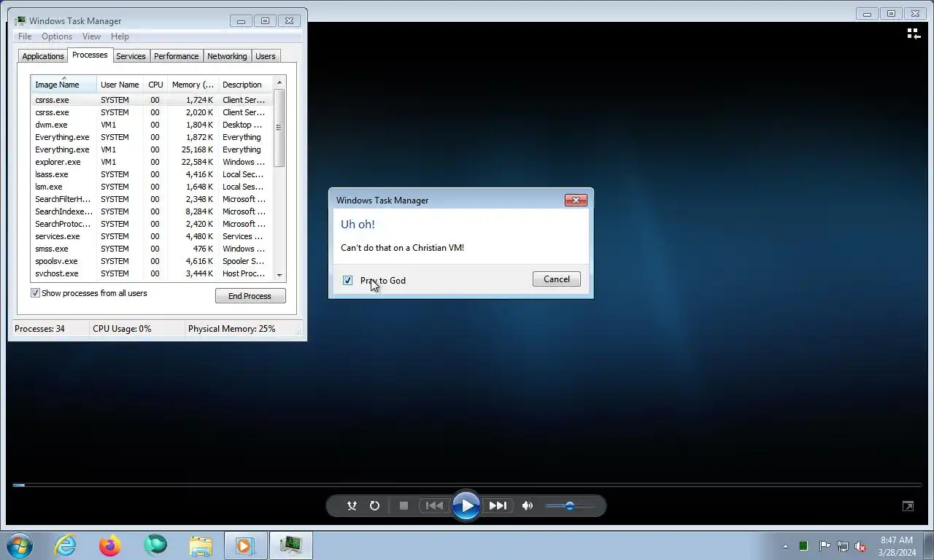The image size is (934, 560).
Task: Select the SearchFilterH process row
Action: (152, 199)
